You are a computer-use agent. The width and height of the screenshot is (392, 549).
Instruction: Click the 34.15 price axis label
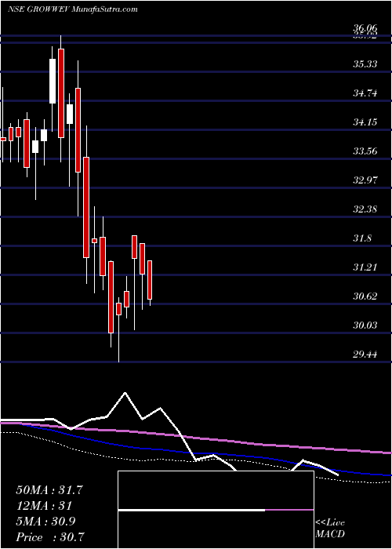[365, 122]
